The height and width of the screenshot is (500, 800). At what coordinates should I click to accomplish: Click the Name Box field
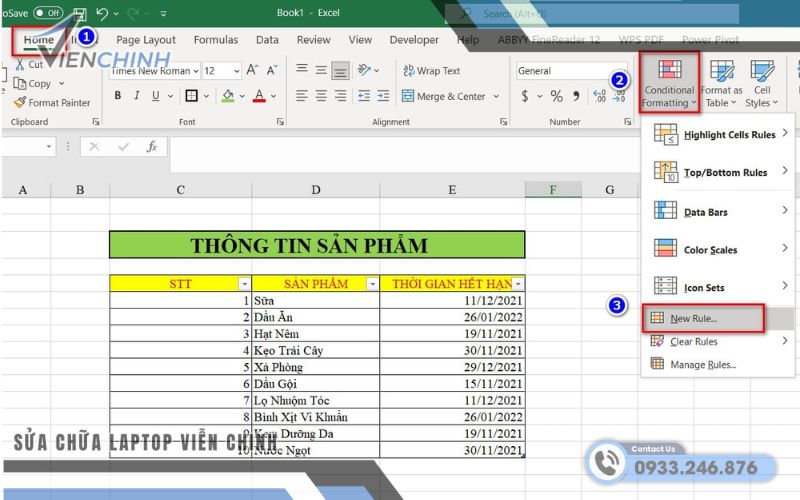[x=28, y=147]
